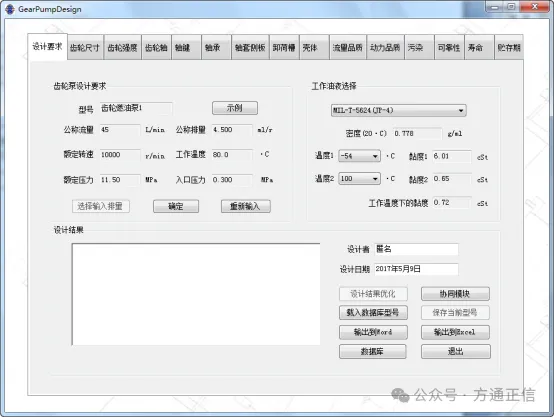This screenshot has height=417, width=554.
Task: Export results with 输出到Excel button
Action: point(455,332)
